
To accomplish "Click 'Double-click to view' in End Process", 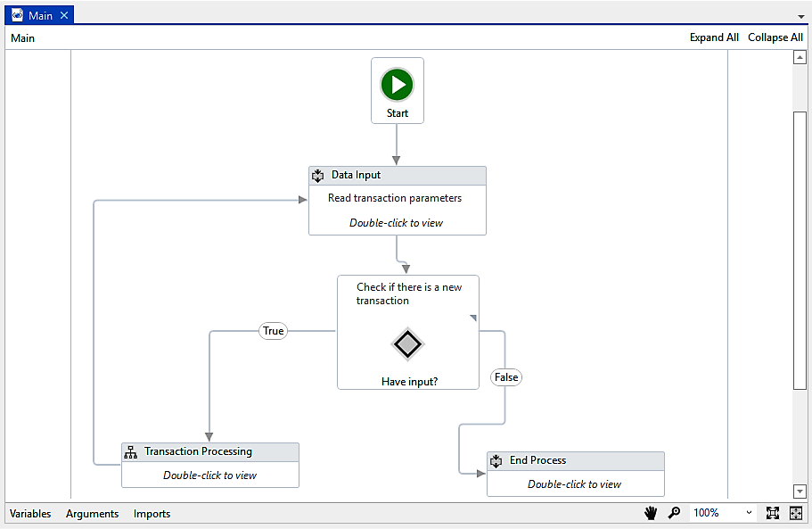I will [574, 484].
